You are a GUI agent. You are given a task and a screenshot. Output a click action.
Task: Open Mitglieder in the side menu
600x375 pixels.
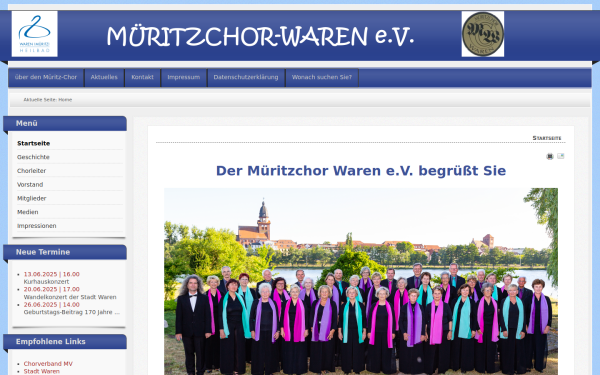(x=32, y=198)
